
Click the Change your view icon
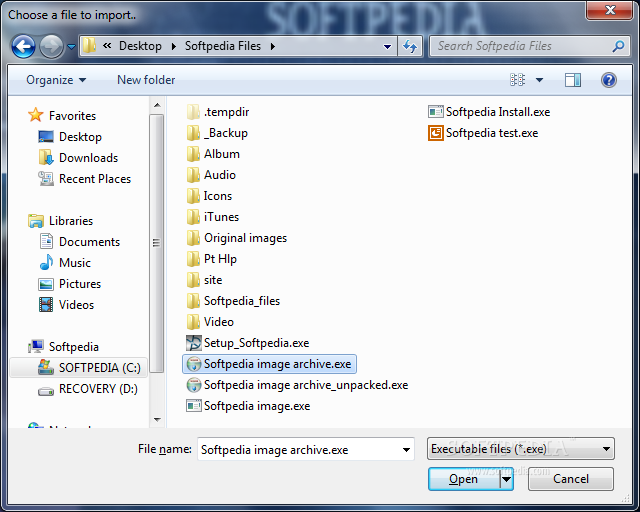(x=518, y=80)
